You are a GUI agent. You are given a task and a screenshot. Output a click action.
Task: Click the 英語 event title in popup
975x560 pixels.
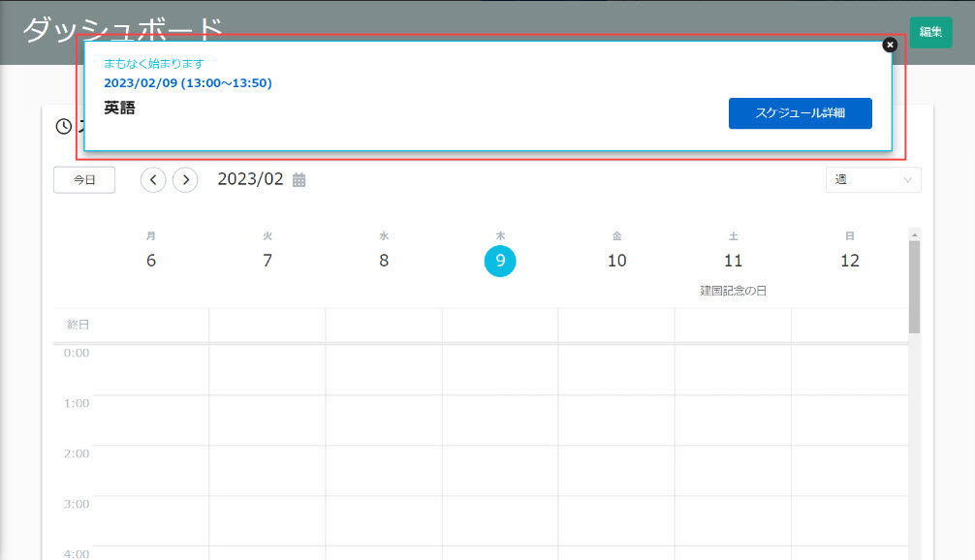119,109
